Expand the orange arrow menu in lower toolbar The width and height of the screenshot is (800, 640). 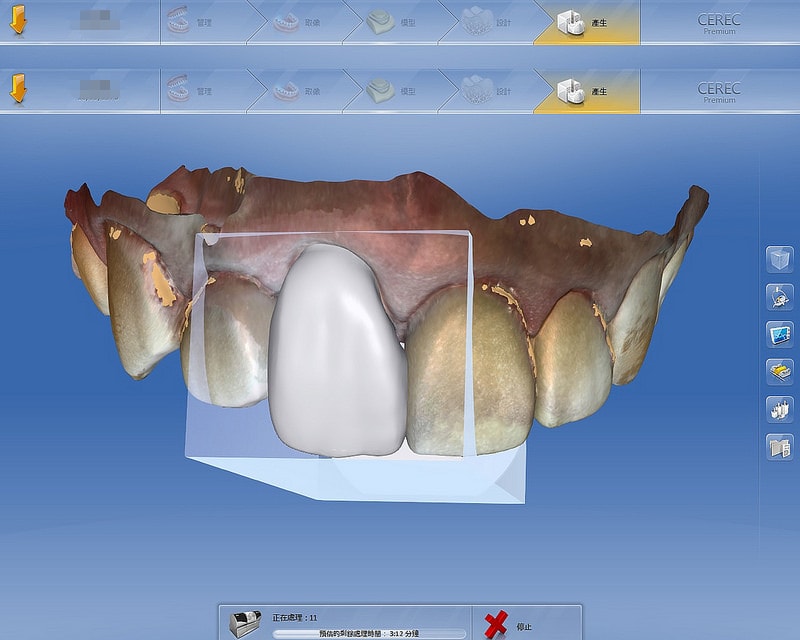(x=18, y=90)
